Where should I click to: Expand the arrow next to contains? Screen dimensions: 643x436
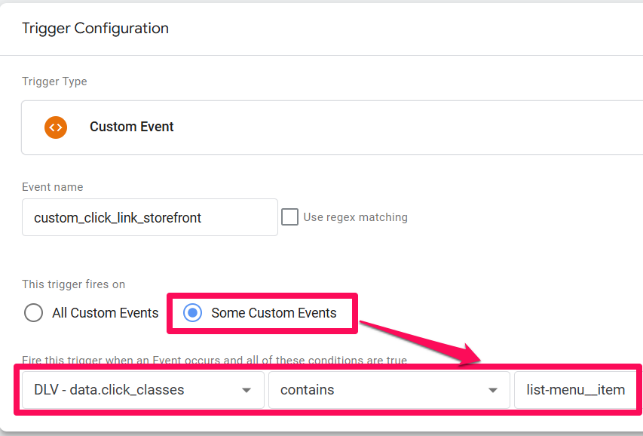click(x=493, y=390)
